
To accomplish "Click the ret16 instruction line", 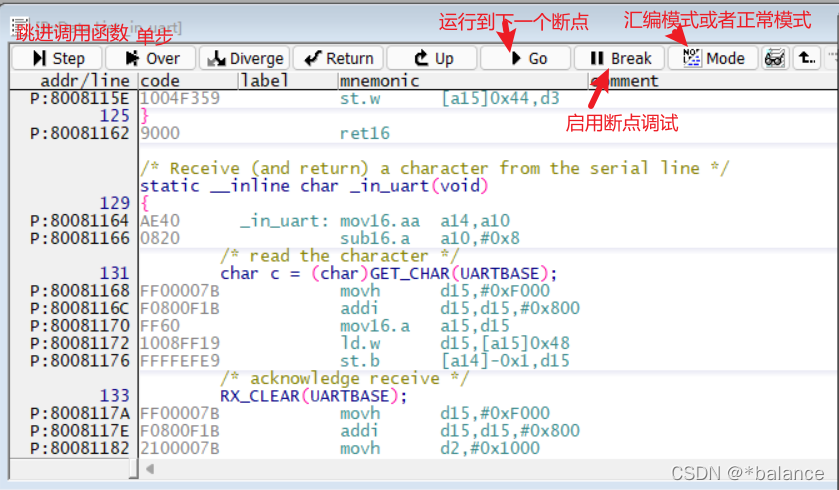I will [365, 133].
